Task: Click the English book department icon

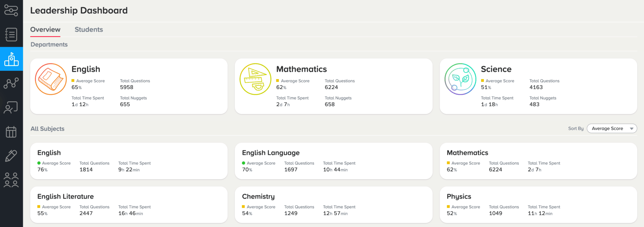Action: pos(51,79)
